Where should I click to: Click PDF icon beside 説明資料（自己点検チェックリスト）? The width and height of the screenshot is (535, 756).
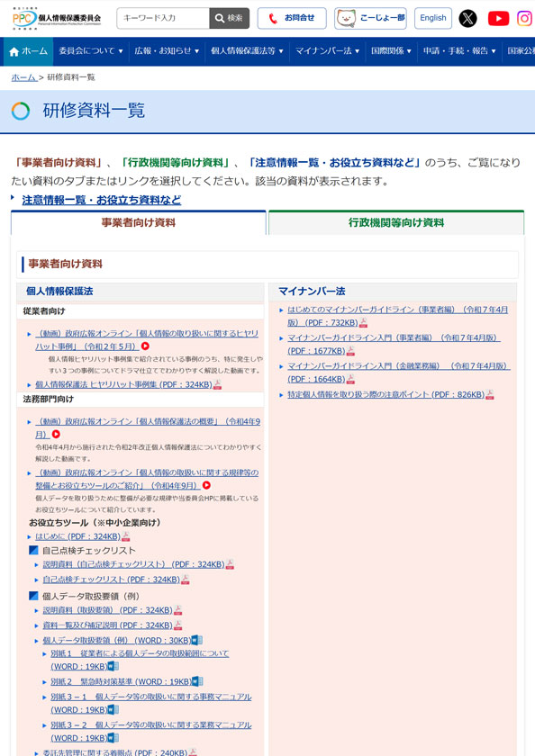coord(230,564)
